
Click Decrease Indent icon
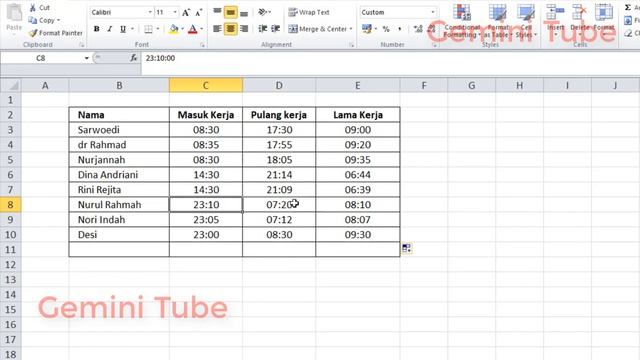262,29
